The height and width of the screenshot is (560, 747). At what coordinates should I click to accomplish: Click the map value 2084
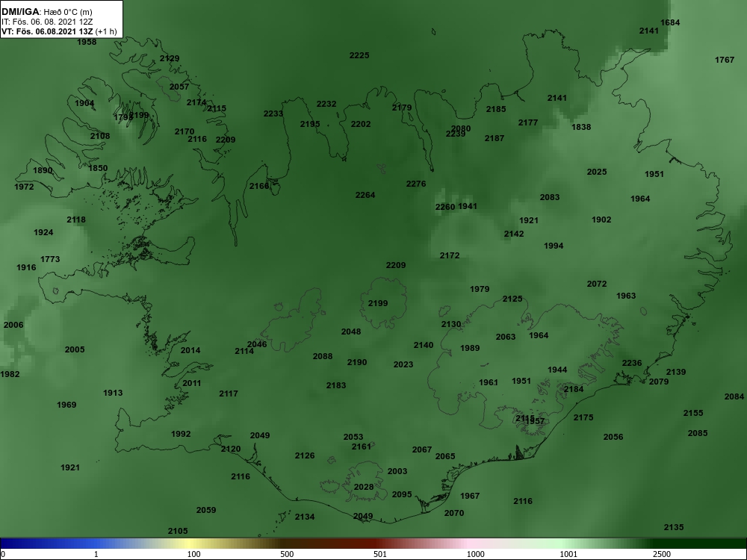(734, 396)
